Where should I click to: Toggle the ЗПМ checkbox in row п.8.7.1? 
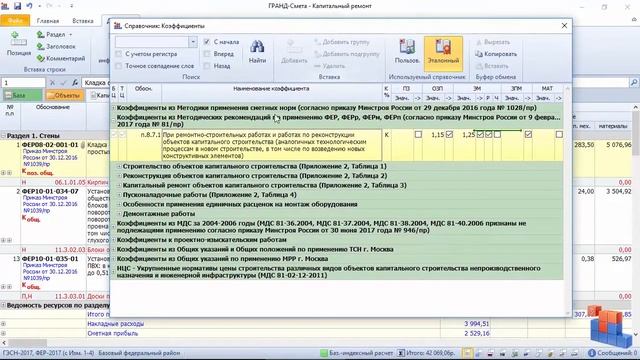[x=528, y=134]
